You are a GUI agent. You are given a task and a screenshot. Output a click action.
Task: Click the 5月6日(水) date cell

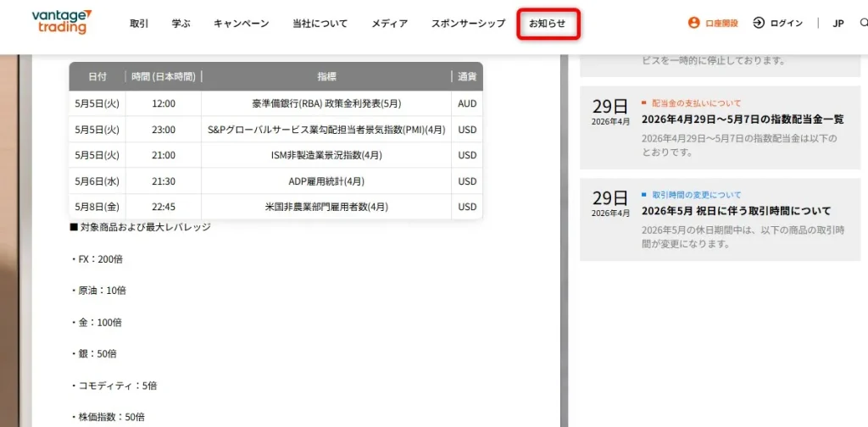[97, 180]
